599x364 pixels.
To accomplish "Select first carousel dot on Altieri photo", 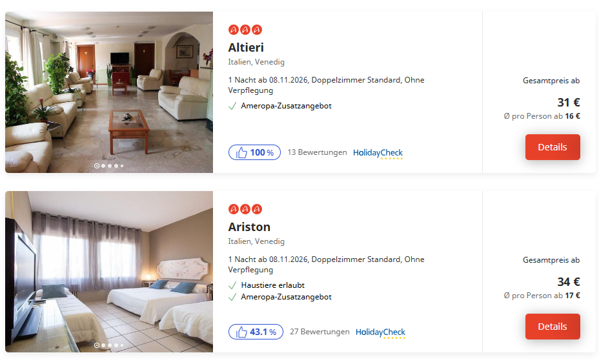I will 97,166.
